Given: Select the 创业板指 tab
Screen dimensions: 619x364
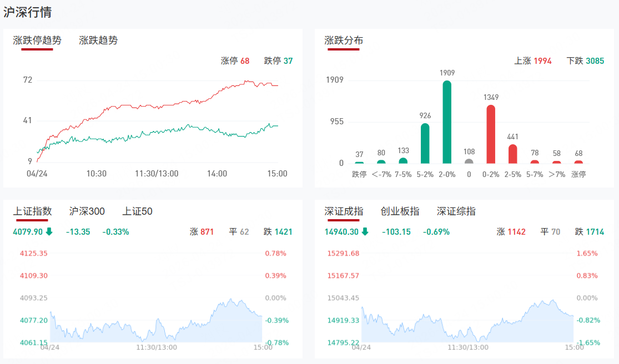Looking at the screenshot, I should [400, 211].
